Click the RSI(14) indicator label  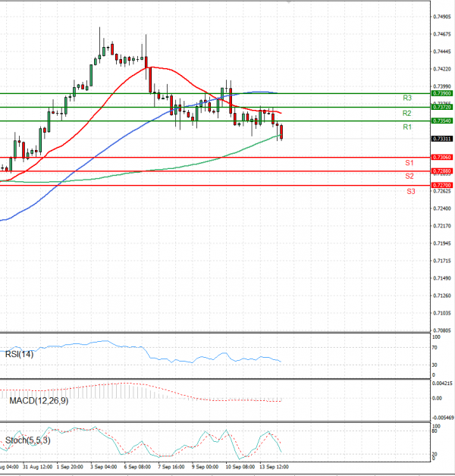[x=19, y=354]
